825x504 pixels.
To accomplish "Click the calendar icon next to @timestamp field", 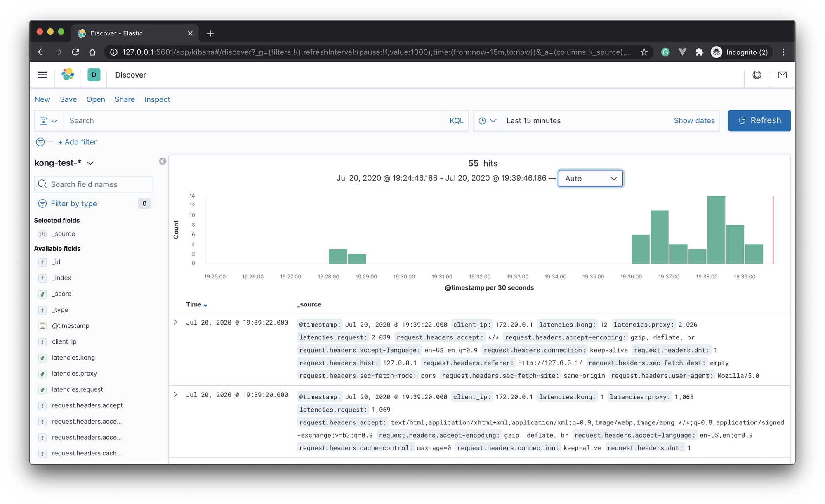I will point(42,326).
